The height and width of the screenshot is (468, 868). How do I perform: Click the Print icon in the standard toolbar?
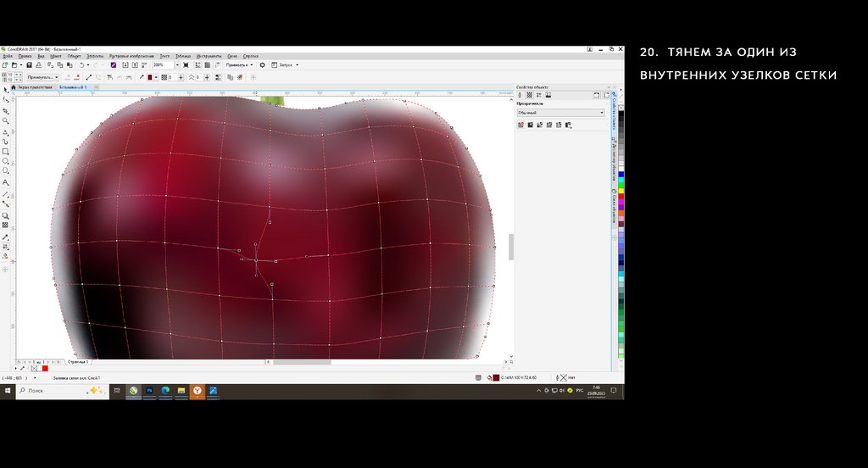coord(37,64)
